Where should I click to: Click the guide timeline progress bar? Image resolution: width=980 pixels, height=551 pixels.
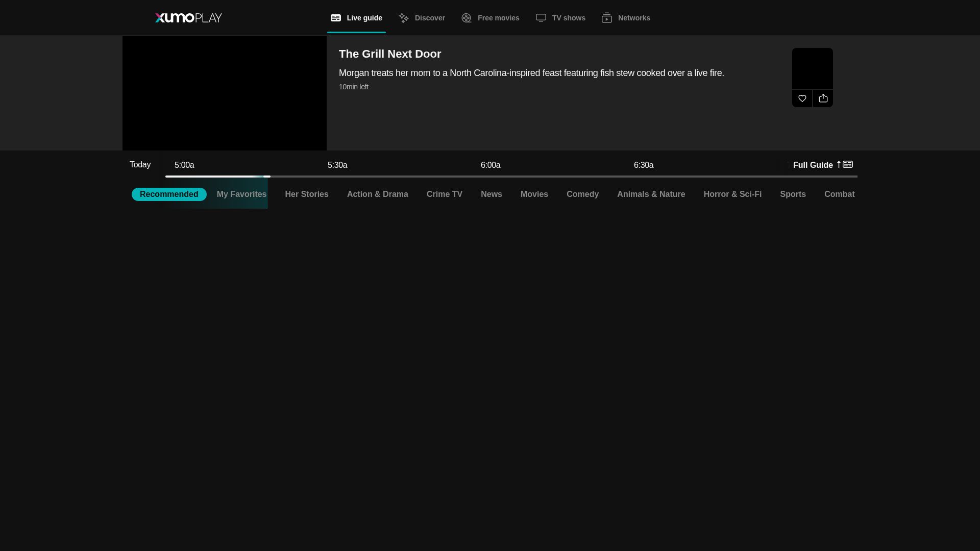click(510, 177)
